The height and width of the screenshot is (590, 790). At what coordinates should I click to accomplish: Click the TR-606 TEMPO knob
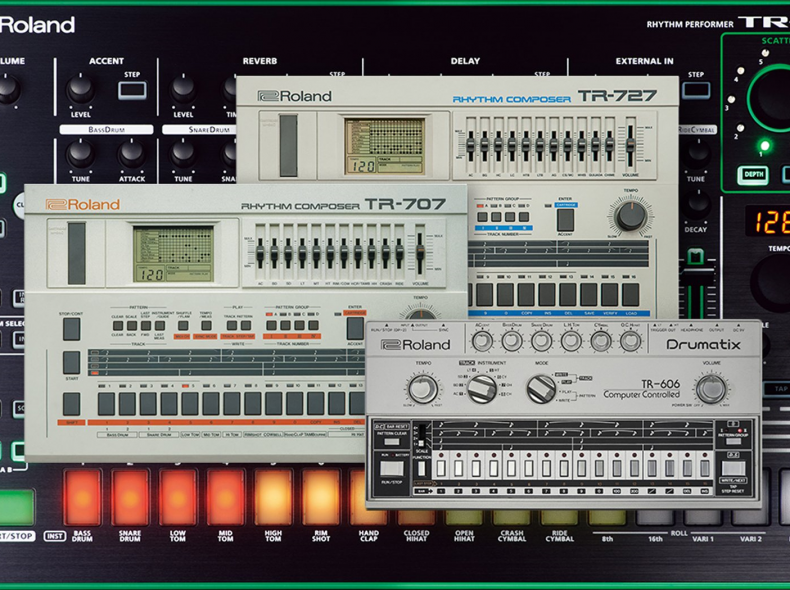[423, 389]
